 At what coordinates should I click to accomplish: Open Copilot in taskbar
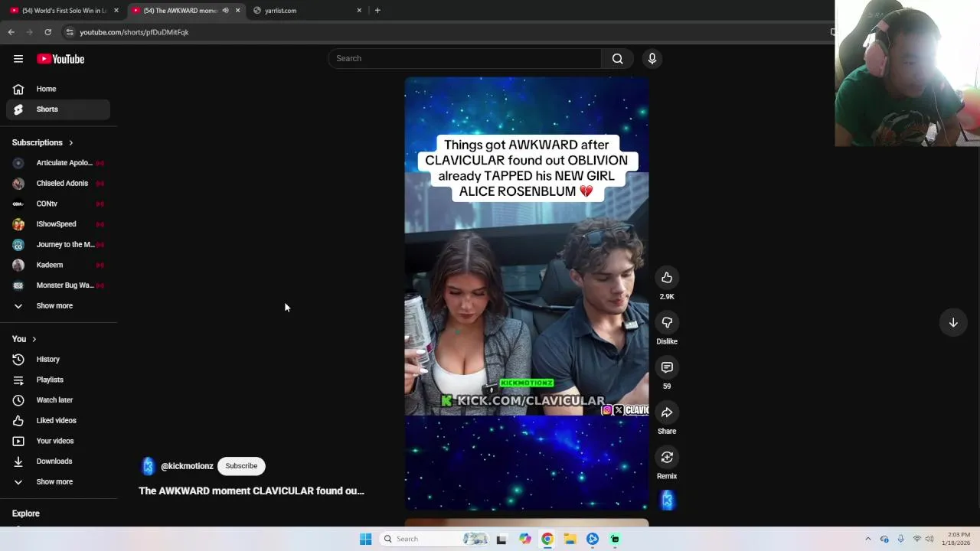[524, 539]
